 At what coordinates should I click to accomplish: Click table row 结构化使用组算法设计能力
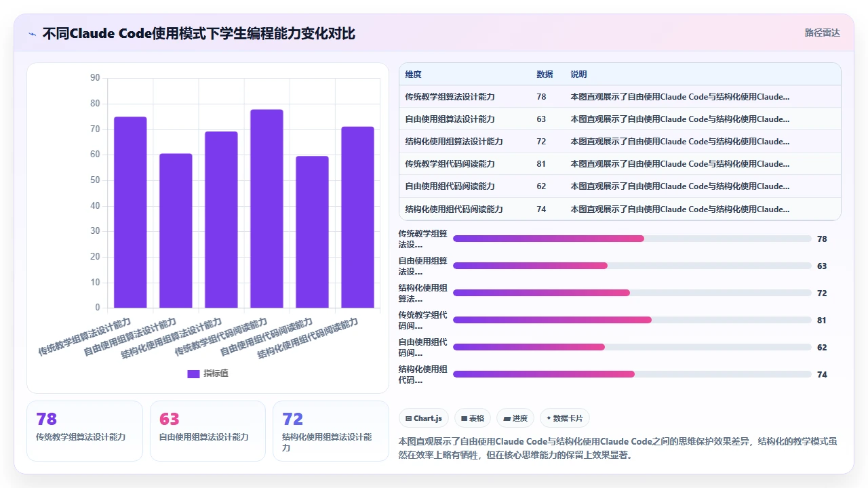[x=620, y=141]
